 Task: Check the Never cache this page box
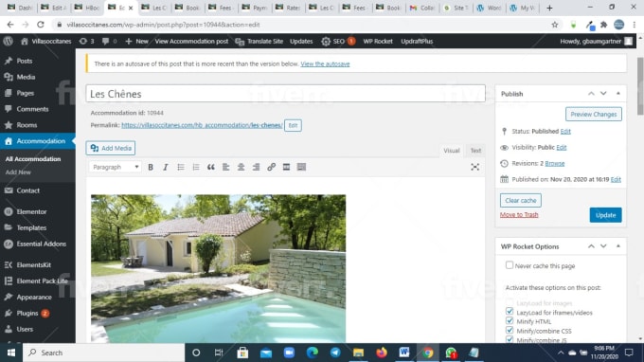(510, 265)
